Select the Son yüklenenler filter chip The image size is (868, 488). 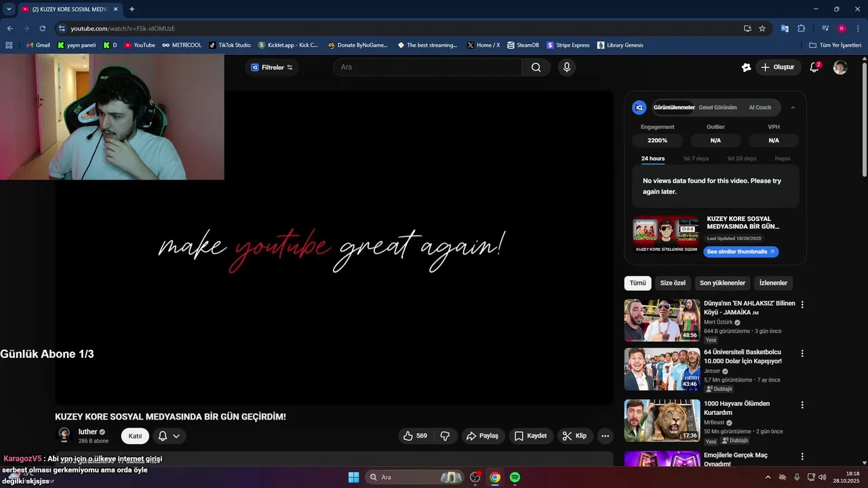[x=722, y=283]
